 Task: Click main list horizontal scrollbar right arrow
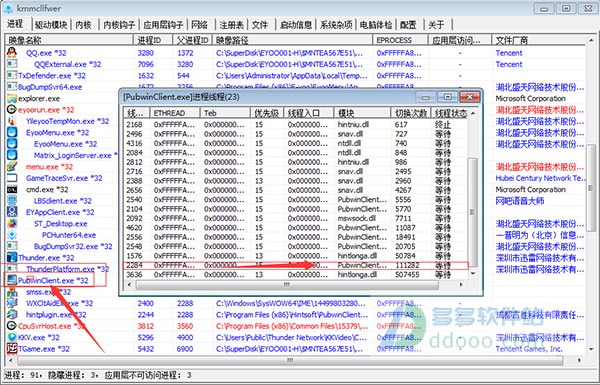point(579,360)
